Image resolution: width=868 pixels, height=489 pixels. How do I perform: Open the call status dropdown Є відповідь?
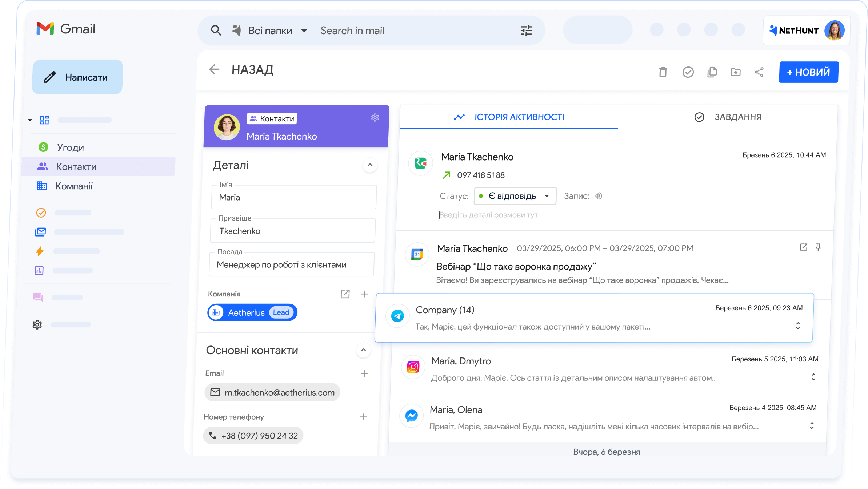point(515,196)
